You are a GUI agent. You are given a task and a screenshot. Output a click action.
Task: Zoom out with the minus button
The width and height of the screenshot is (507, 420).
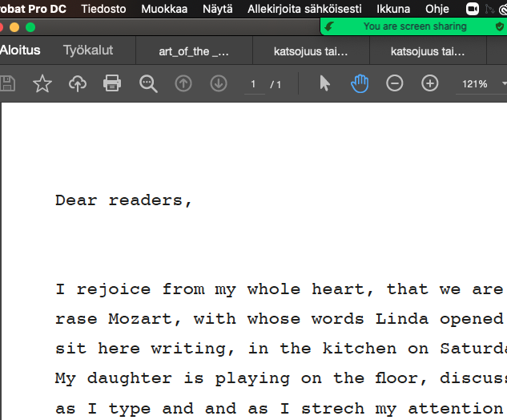(x=395, y=83)
